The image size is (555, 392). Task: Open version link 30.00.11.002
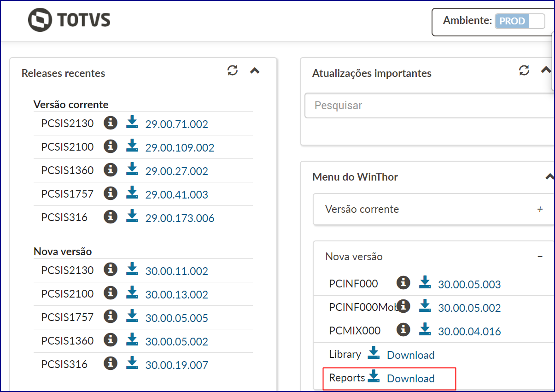pos(177,271)
